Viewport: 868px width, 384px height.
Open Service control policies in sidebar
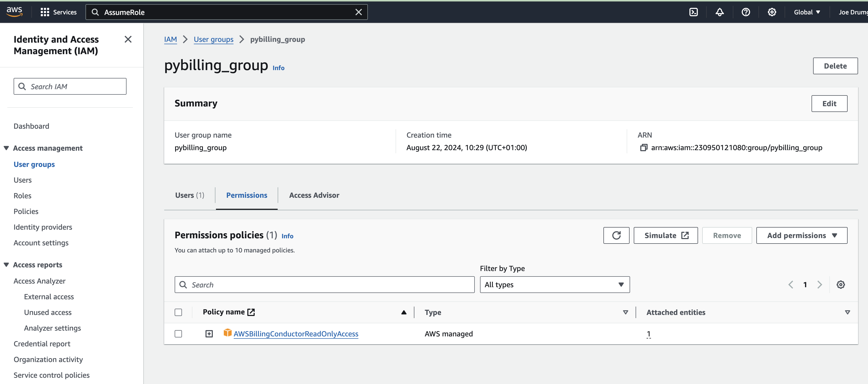(x=52, y=375)
